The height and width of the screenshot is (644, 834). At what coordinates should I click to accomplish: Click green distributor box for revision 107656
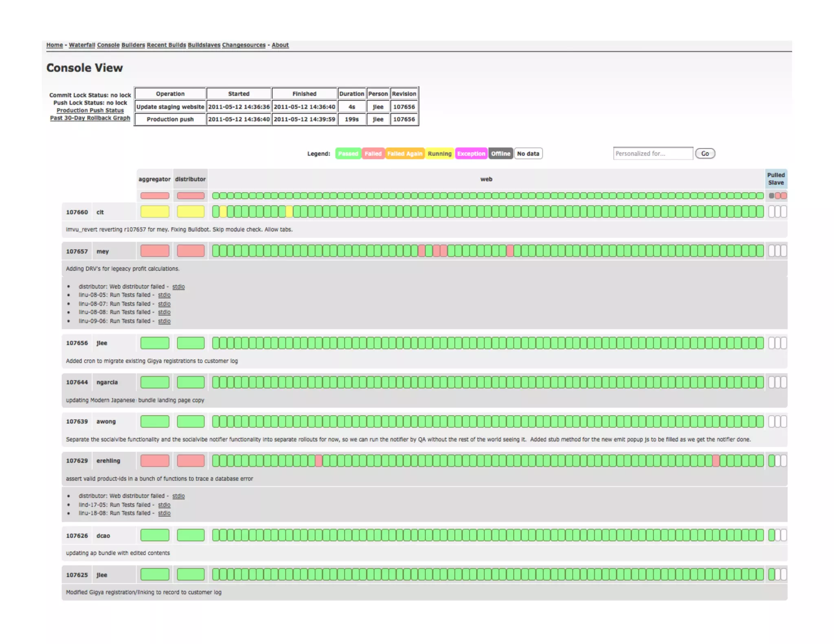(x=191, y=343)
